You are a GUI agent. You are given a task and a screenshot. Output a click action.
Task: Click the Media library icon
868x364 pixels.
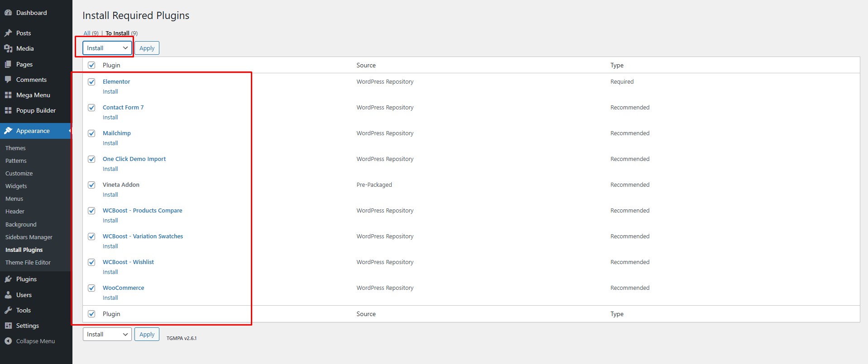[x=8, y=48]
